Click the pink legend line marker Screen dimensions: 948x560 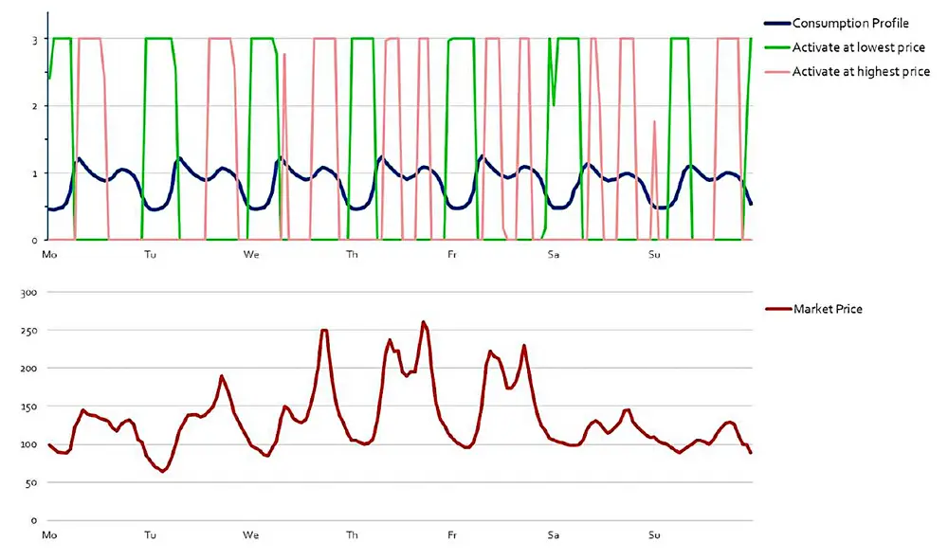[x=775, y=71]
